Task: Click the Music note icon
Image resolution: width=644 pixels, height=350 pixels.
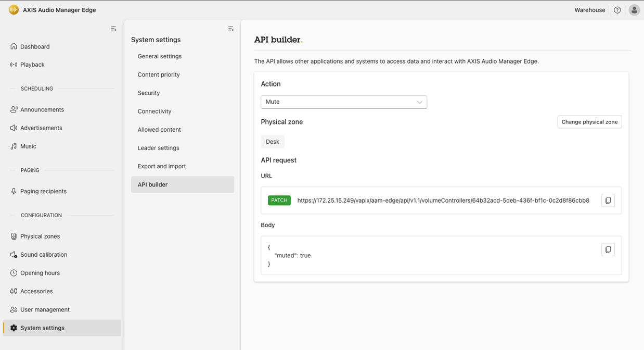Action: [14, 146]
